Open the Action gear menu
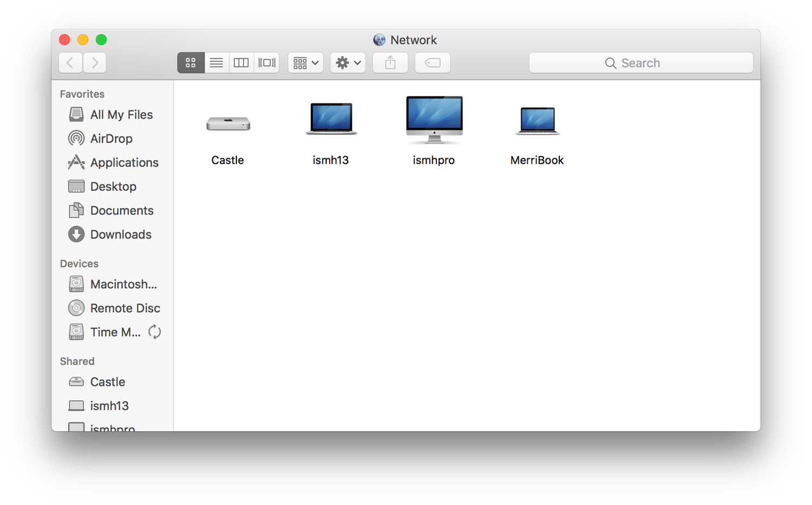The image size is (812, 505). [x=348, y=63]
